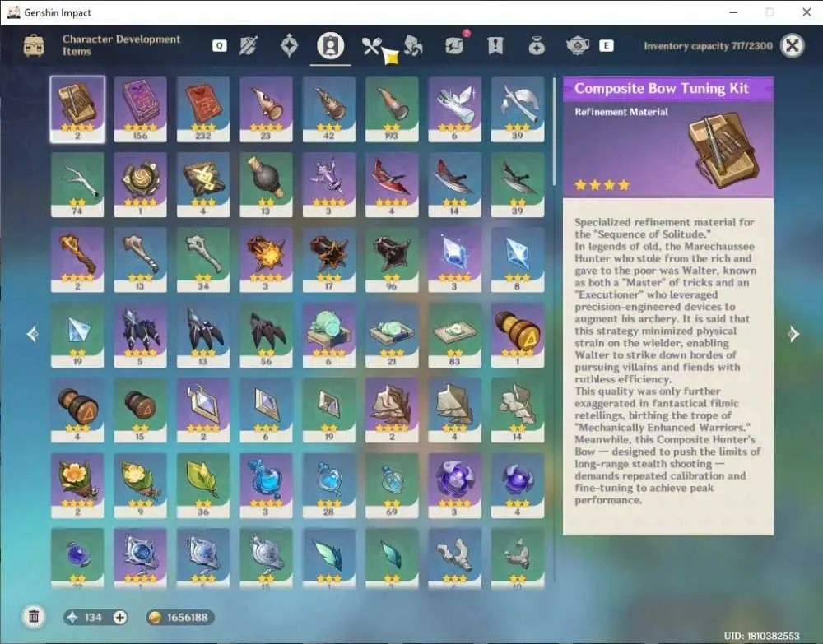The height and width of the screenshot is (644, 823).
Task: Open the Quest items tab (exclamation banner)
Action: pos(495,46)
